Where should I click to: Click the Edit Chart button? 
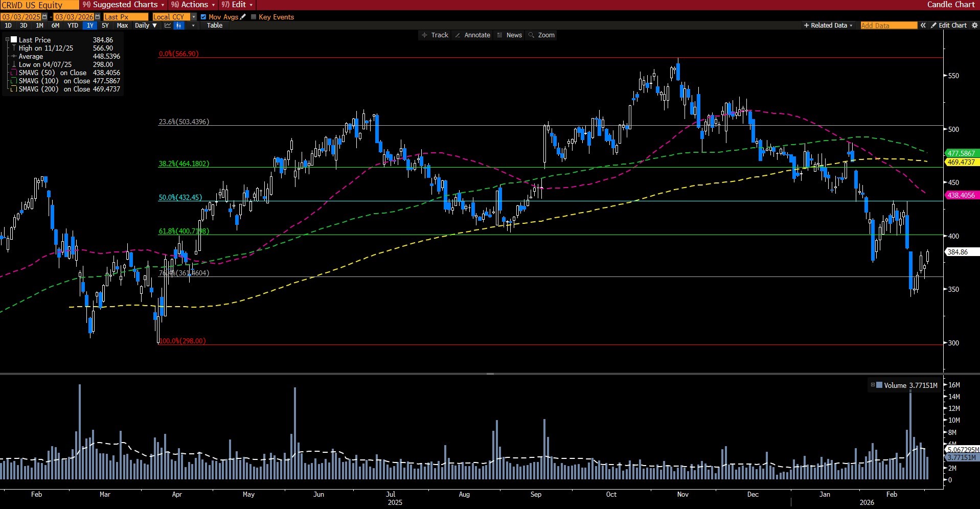tap(949, 26)
